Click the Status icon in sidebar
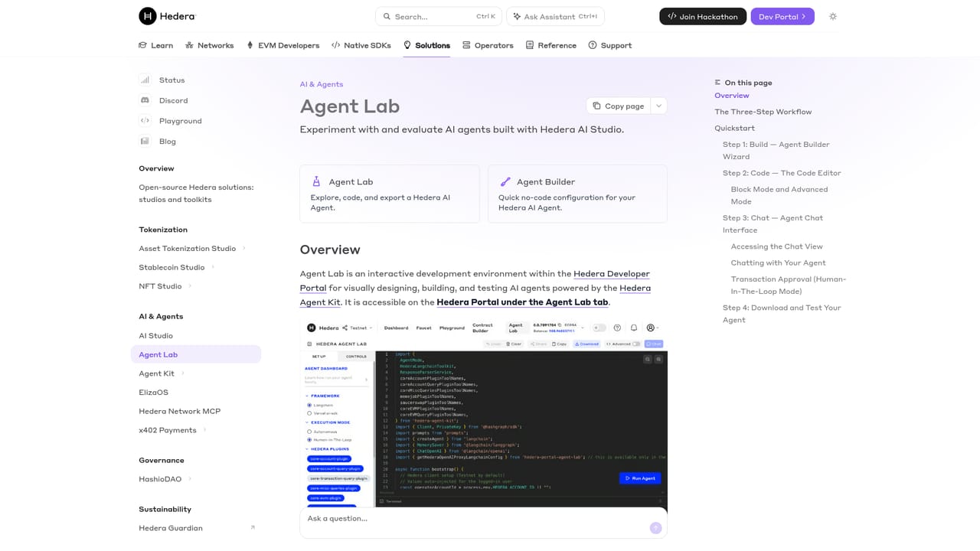This screenshot has height=551, width=980. point(145,80)
